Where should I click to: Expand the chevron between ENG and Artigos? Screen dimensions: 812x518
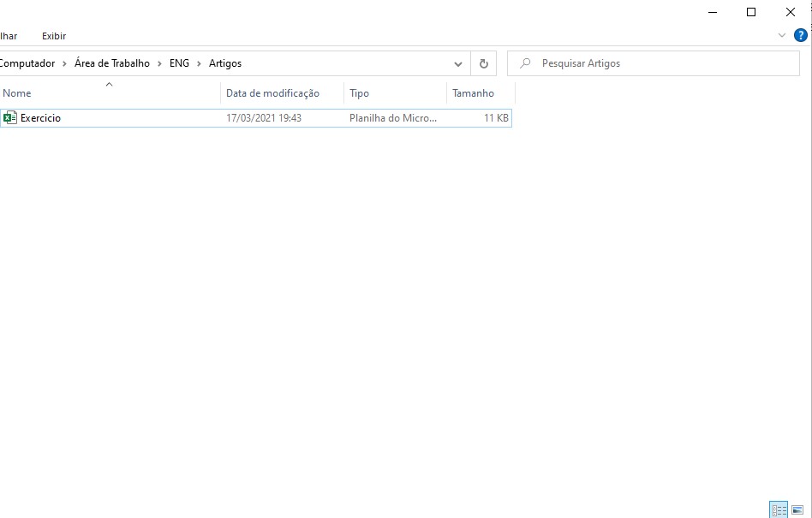pos(200,63)
